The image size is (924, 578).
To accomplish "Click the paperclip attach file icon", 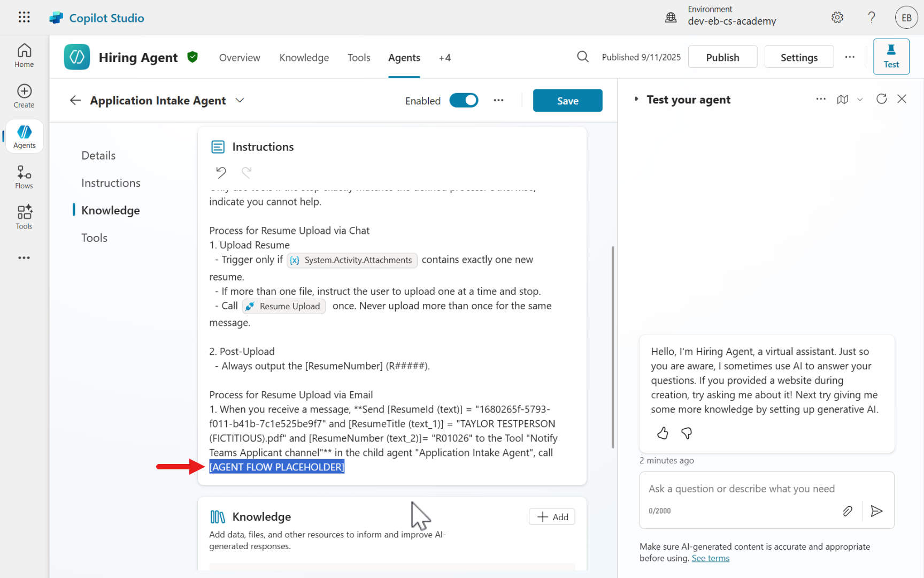I will pyautogui.click(x=848, y=511).
